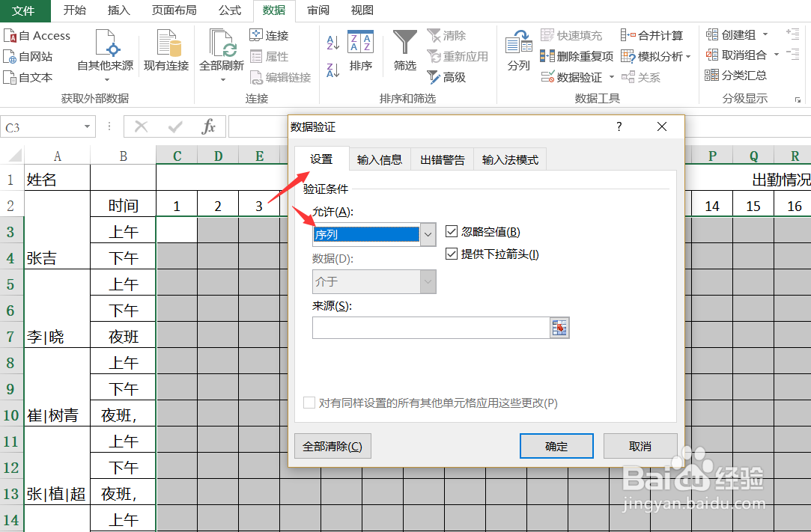811x532 pixels.
Task: Click the range selector icon beside 来源
Action: 558,328
